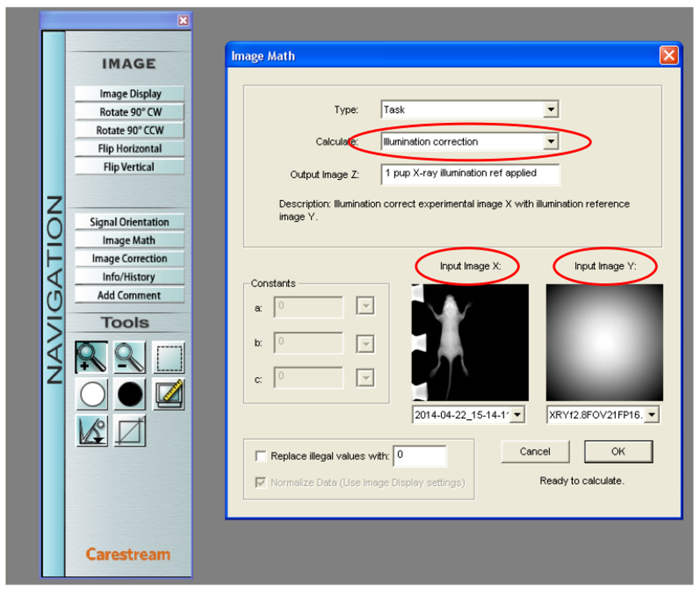Select the ruler measurement tool icon
700x594 pixels.
tap(169, 394)
